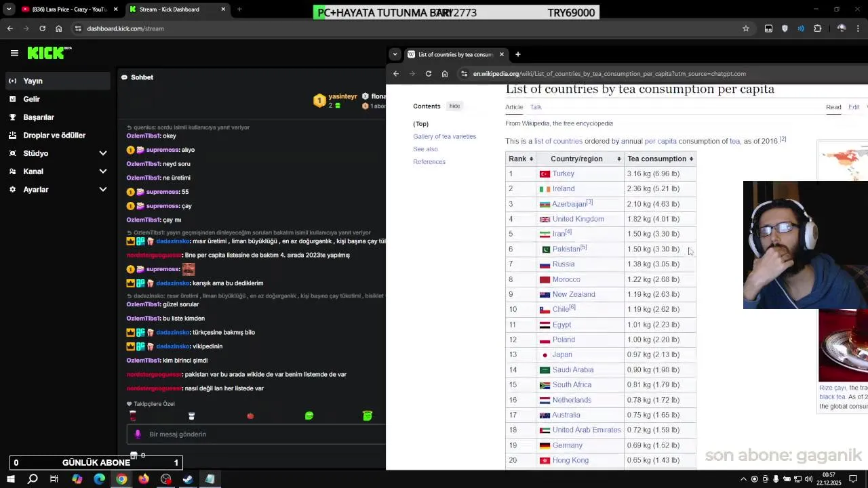Open the Wikipedia Talk tab
Viewport: 868px width, 488px height.
coord(536,107)
